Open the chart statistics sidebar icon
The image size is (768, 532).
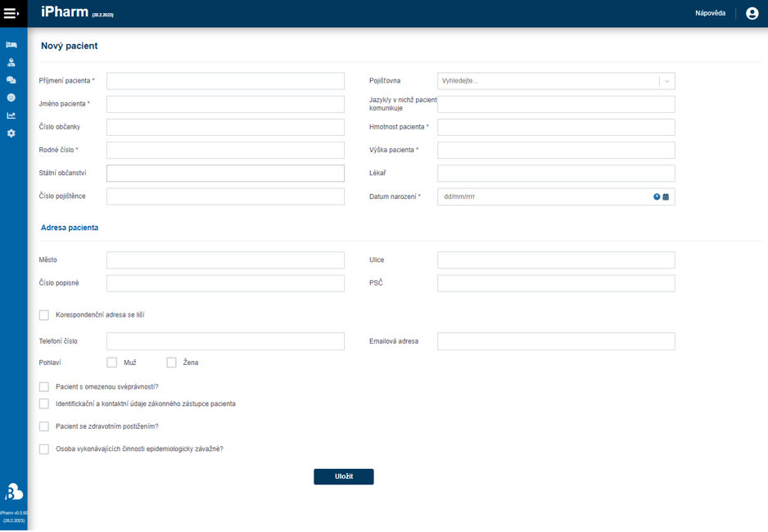(11, 115)
